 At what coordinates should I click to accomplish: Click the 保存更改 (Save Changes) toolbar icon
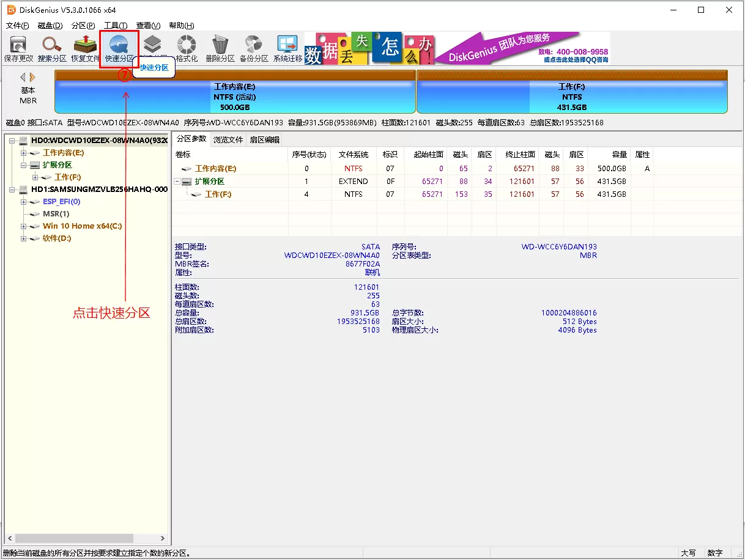pos(18,49)
